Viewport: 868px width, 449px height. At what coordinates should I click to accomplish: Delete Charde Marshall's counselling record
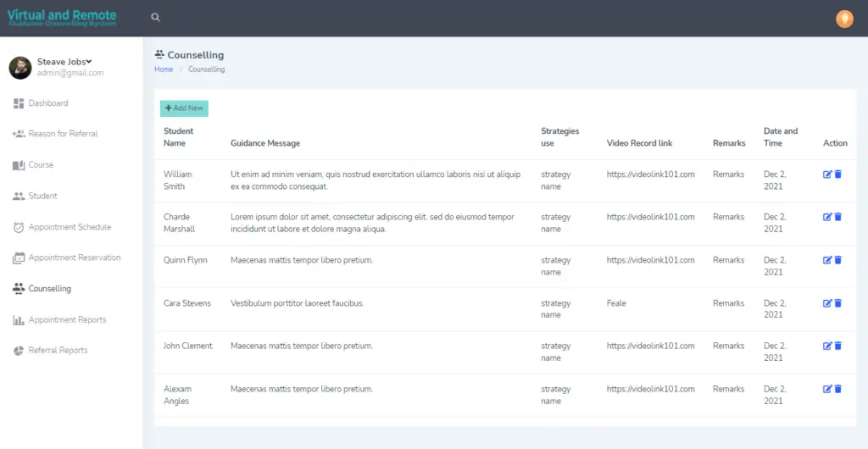838,218
